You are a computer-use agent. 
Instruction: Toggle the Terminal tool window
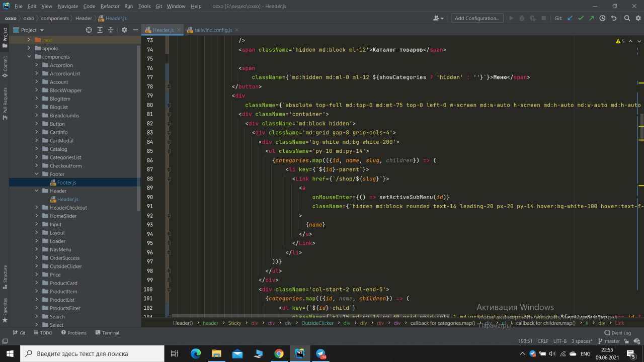point(107,333)
